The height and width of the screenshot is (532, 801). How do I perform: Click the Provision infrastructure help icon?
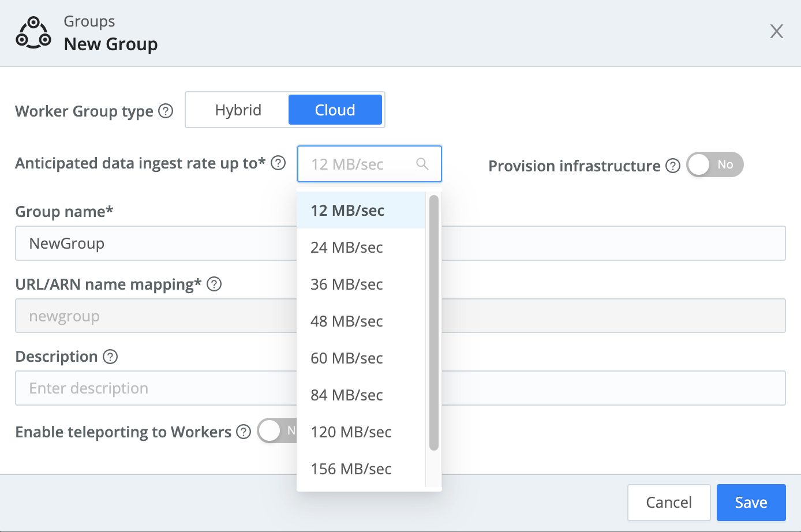pyautogui.click(x=672, y=166)
